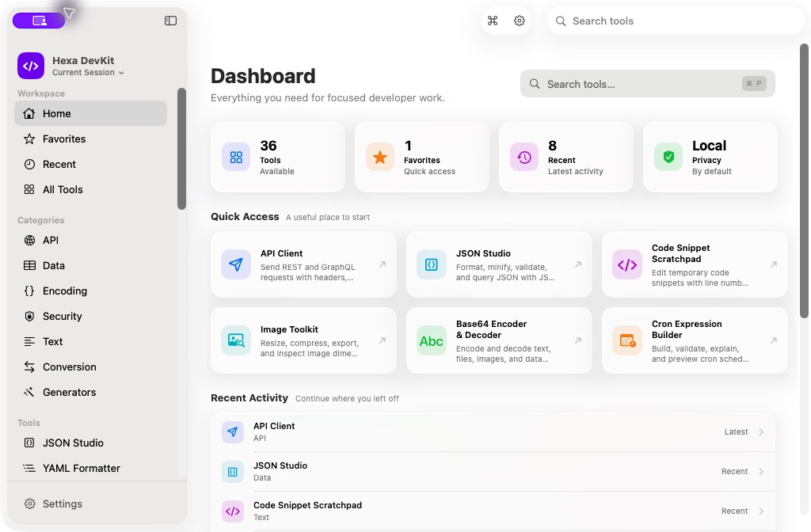Image resolution: width=811 pixels, height=532 pixels.
Task: Click the sidebar vertical scrollbar
Action: click(181, 149)
